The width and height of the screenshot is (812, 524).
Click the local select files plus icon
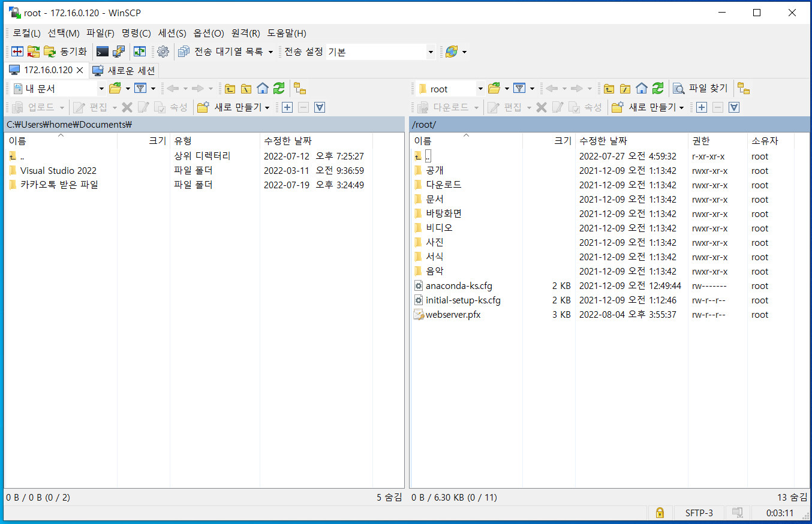tap(287, 107)
